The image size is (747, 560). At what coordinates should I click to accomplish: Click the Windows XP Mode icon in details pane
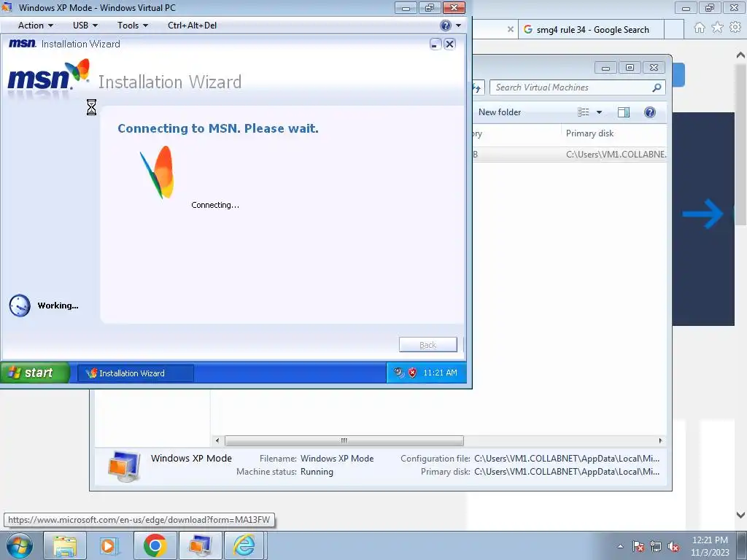[x=124, y=466]
